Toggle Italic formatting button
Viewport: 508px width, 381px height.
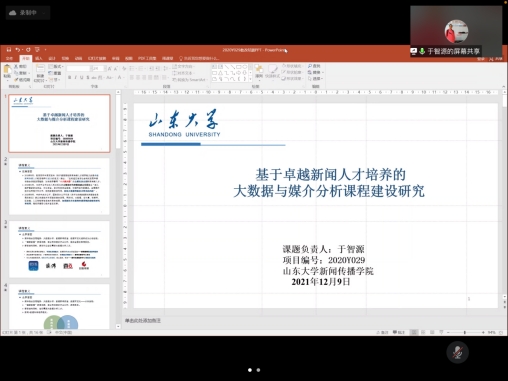pos(76,78)
